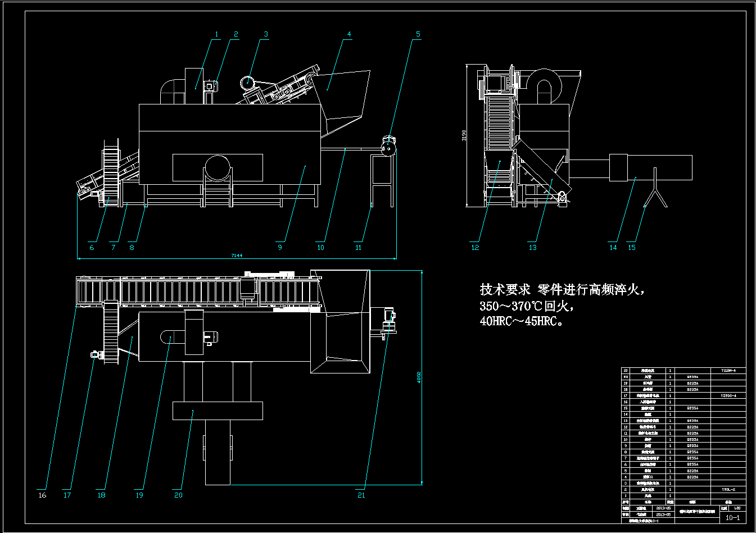This screenshot has height=533, width=756.
Task: Click callout number 10 below the front view
Action: [320, 248]
